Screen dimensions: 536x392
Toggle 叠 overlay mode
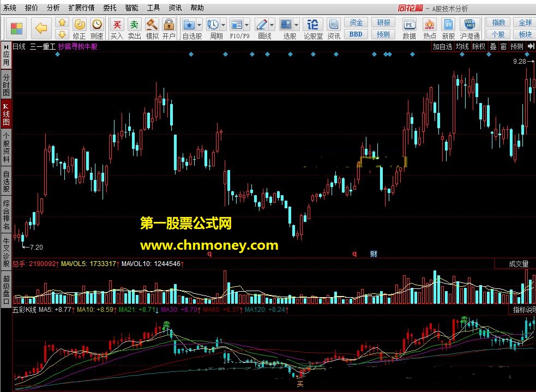click(x=493, y=46)
